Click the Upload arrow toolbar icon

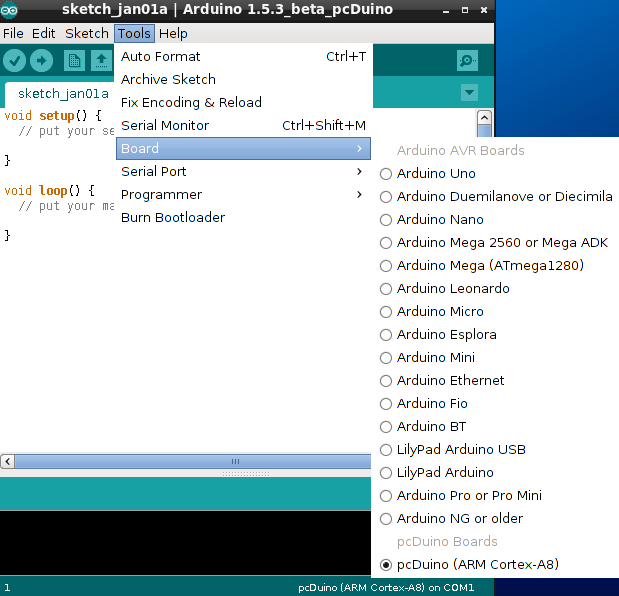(x=41, y=61)
